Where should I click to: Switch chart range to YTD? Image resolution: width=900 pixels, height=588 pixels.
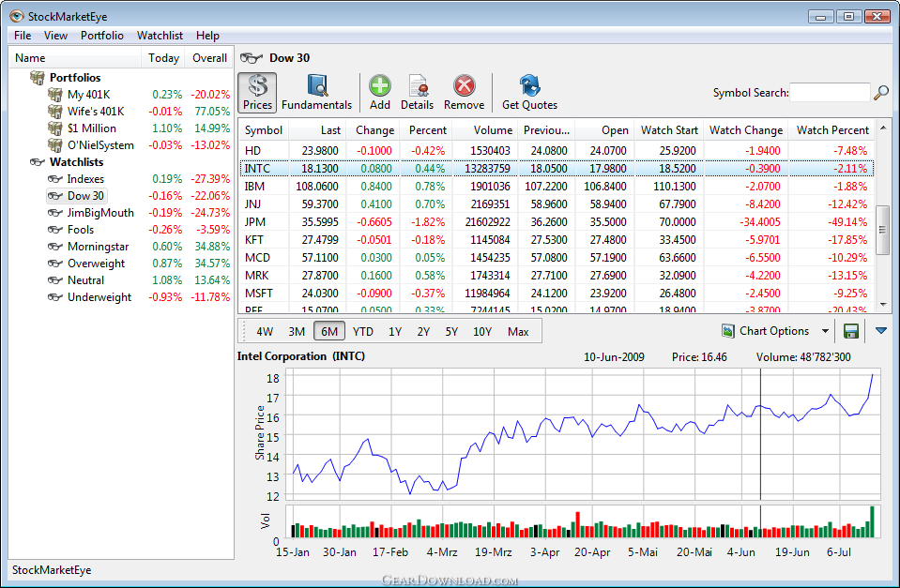(x=363, y=332)
